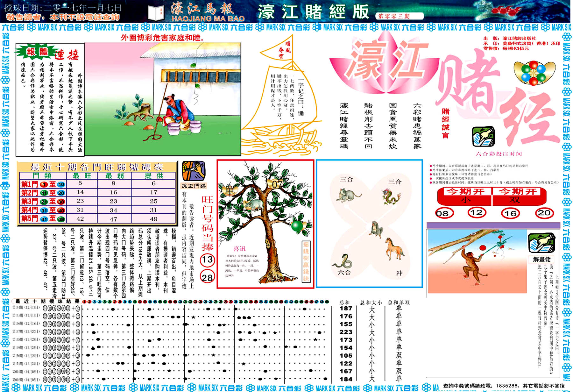Click the 六合 label beside the snake
573x392 pixels.
344,272
